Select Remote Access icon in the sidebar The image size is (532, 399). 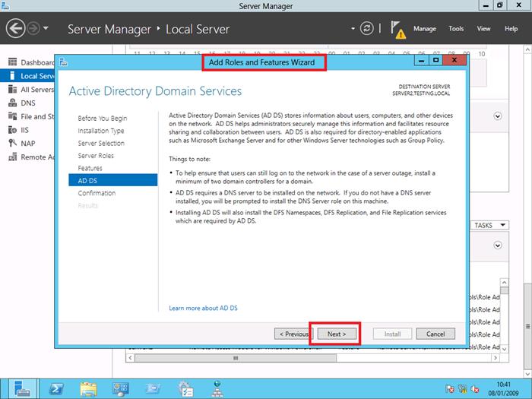pyautogui.click(x=13, y=157)
